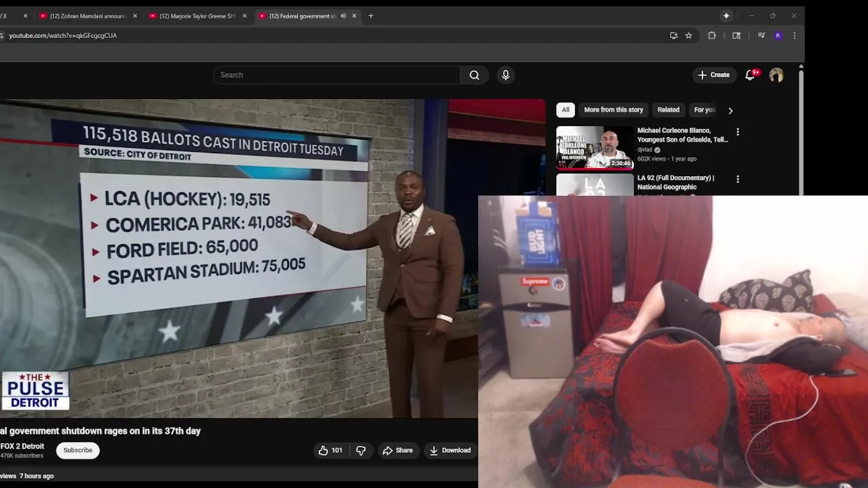The width and height of the screenshot is (868, 488).
Task: Switch to Zohran Mamdani browser tab
Action: click(83, 16)
